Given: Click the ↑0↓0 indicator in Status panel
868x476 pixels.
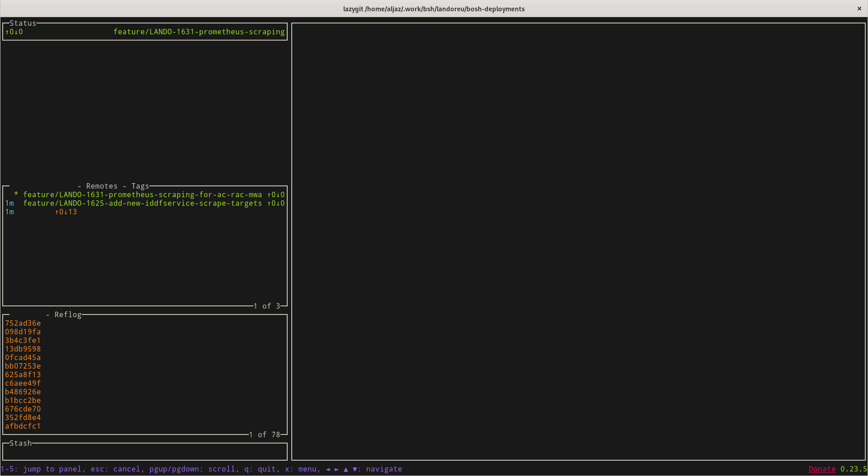Looking at the screenshot, I should tap(14, 32).
